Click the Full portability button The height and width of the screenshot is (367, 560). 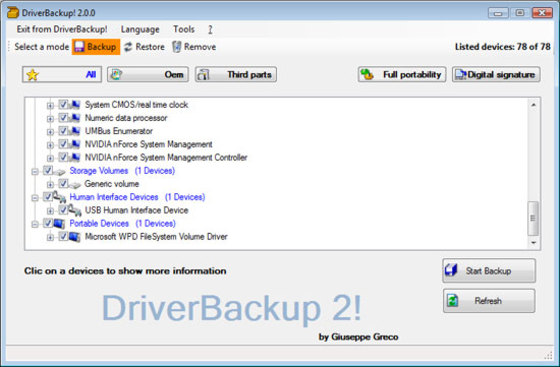[402, 74]
